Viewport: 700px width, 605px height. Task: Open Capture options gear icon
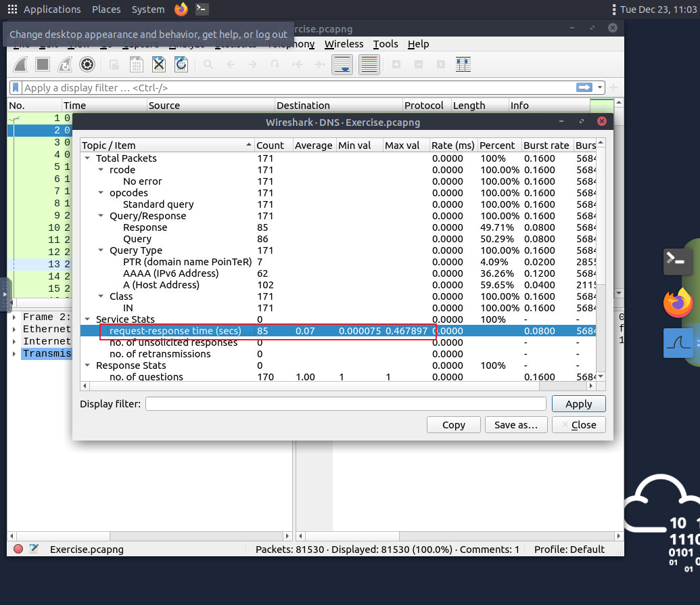point(87,65)
